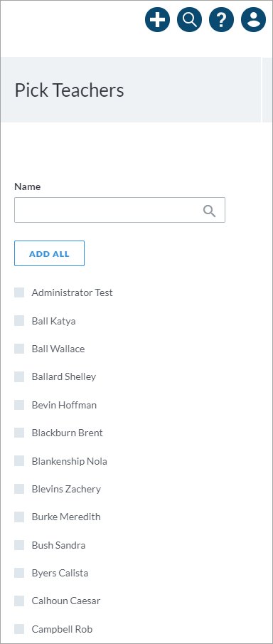The width and height of the screenshot is (273, 644).
Task: Select Blackburn Brent checkbox
Action: click(x=19, y=433)
